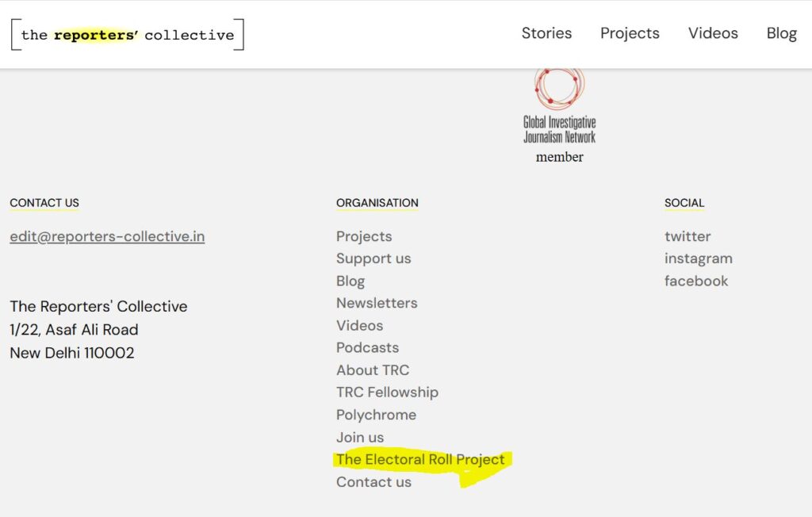Click the address line '1/22, Asaf Ali Road'
This screenshot has height=517, width=812.
click(x=74, y=330)
